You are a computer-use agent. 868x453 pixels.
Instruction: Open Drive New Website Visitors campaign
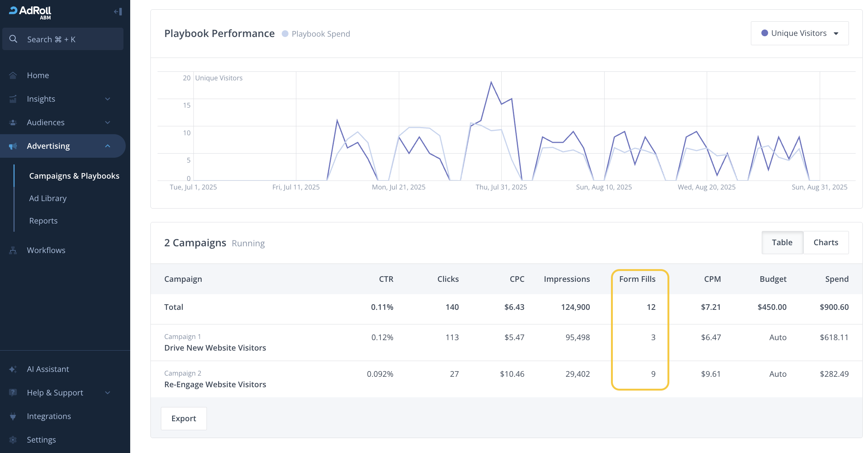[x=215, y=348]
